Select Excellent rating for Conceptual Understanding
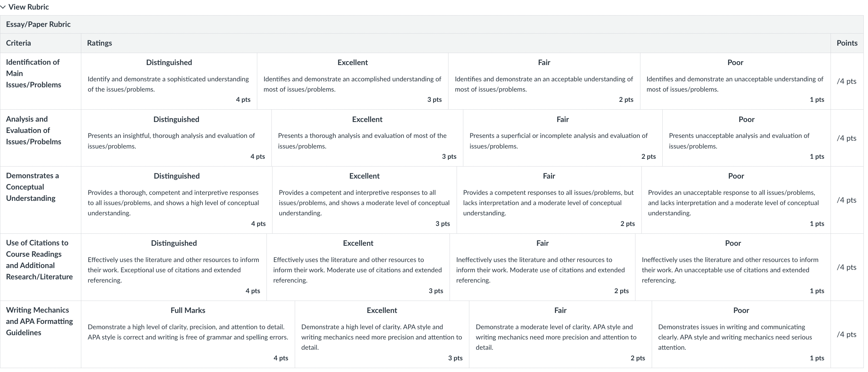This screenshot has width=868, height=372. click(364, 200)
